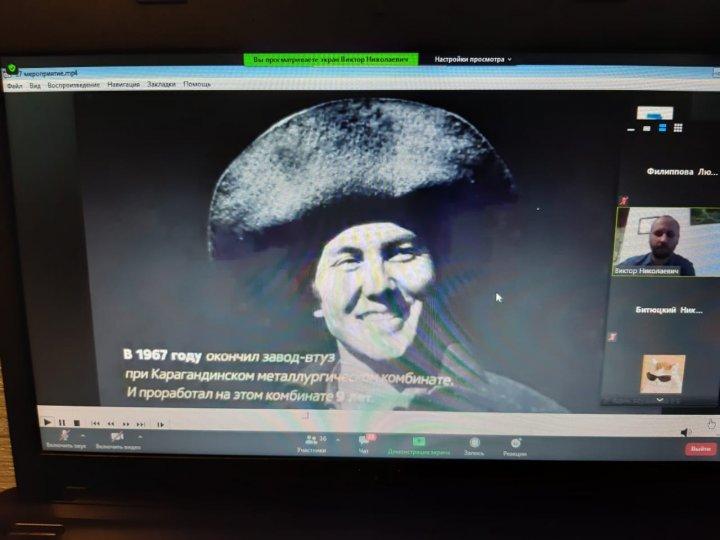Viewport: 720px width, 540px height.
Task: Switch to grid view in thumbnail panel
Action: click(x=678, y=128)
